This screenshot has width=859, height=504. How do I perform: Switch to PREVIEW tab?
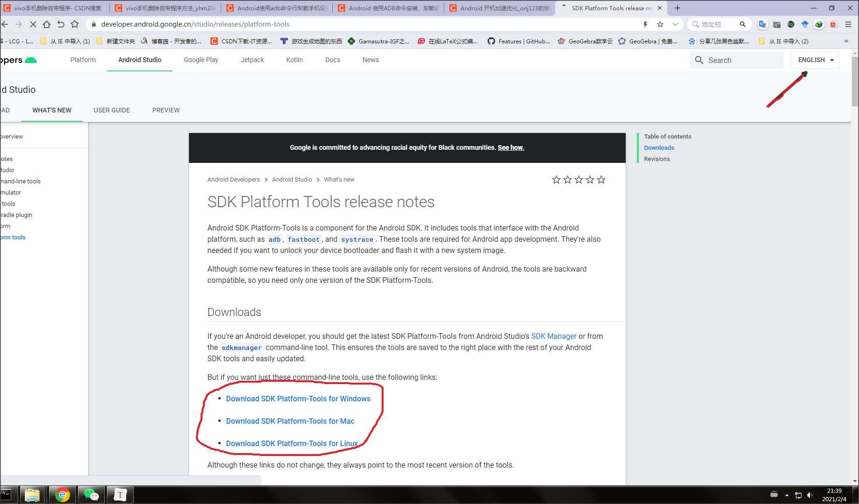(x=166, y=110)
